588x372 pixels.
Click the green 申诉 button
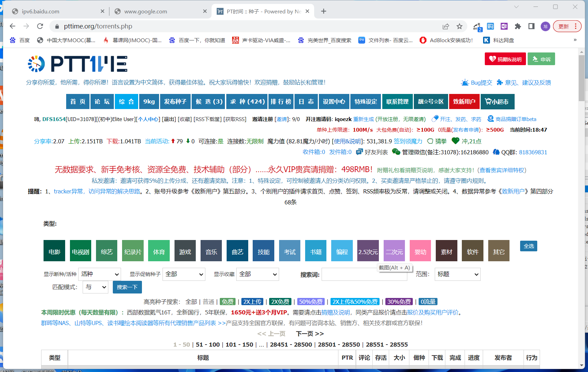(x=541, y=59)
